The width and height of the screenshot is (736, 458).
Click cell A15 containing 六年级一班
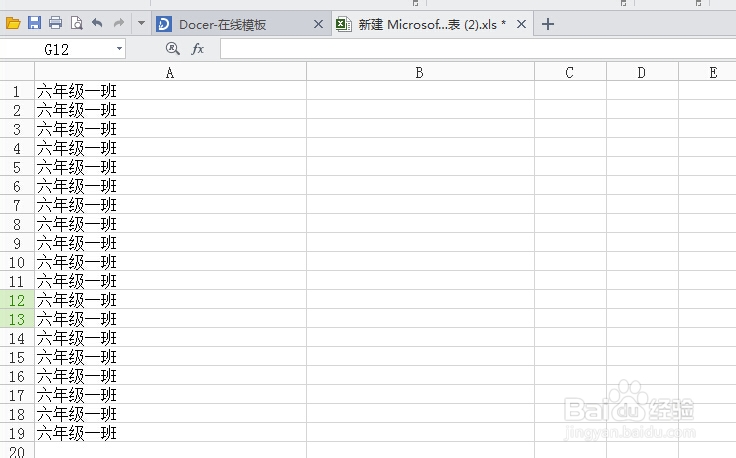170,357
